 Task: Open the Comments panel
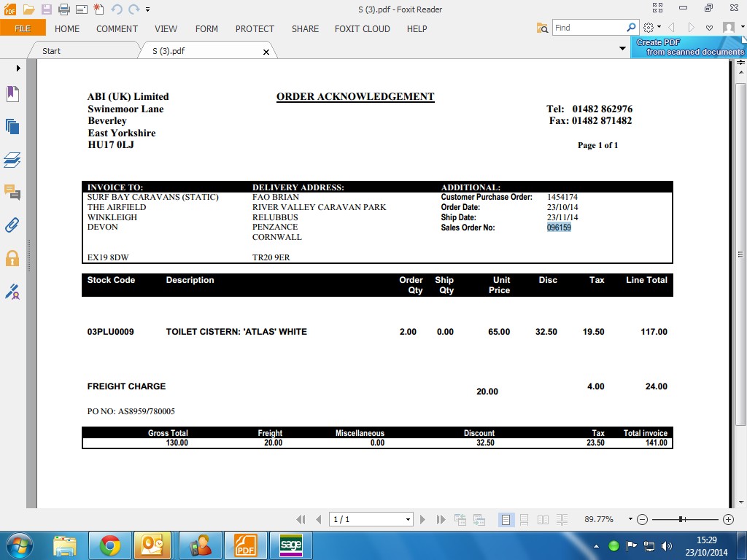12,192
